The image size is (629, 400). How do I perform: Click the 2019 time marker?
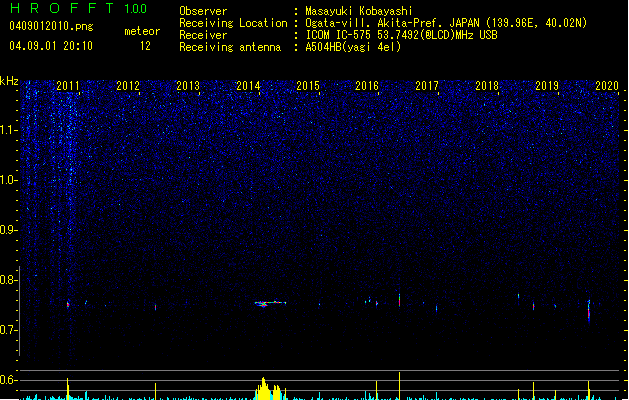[547, 86]
